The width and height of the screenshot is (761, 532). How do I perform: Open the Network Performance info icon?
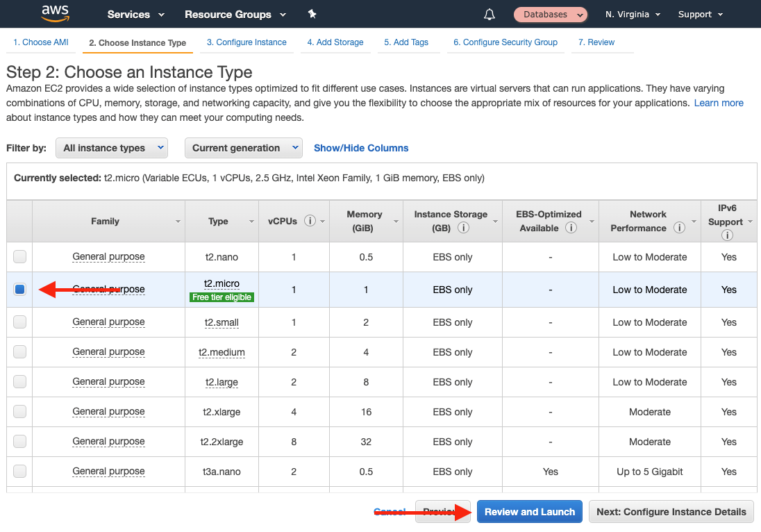click(679, 228)
